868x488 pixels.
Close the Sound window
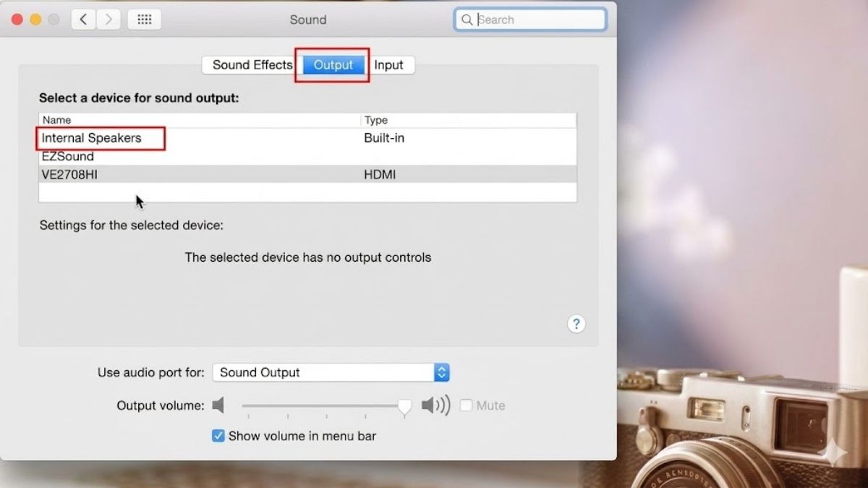coord(17,20)
